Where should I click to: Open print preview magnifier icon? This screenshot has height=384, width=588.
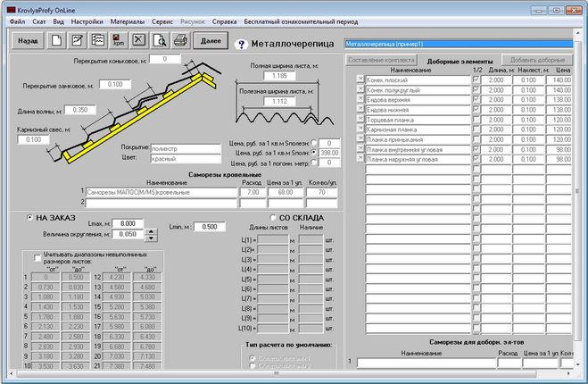point(160,40)
